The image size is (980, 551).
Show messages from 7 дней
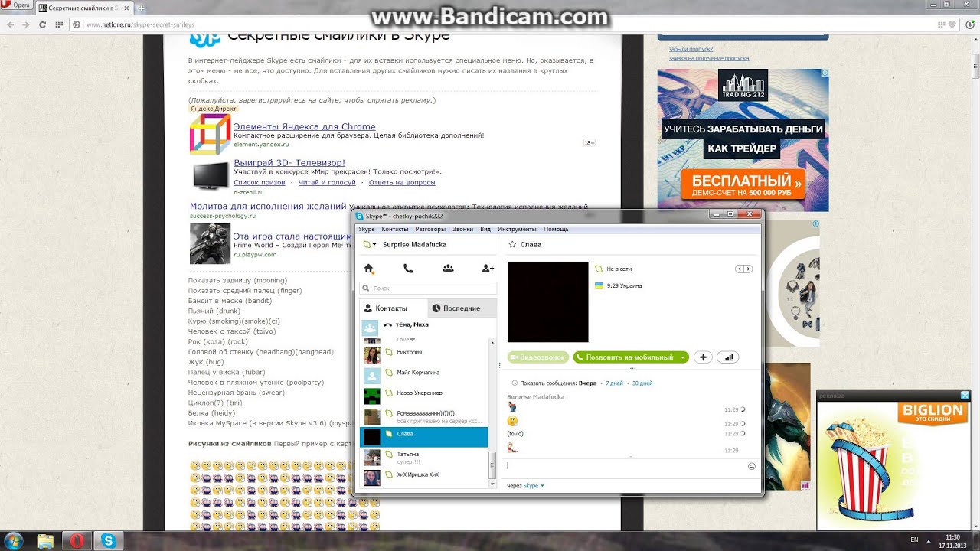coord(614,383)
